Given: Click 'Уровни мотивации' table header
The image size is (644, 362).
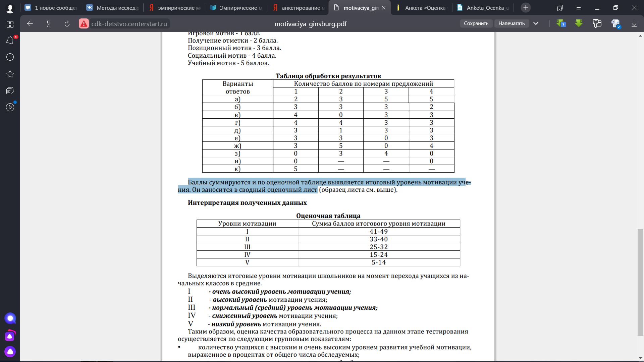Looking at the screenshot, I should pos(247,224).
